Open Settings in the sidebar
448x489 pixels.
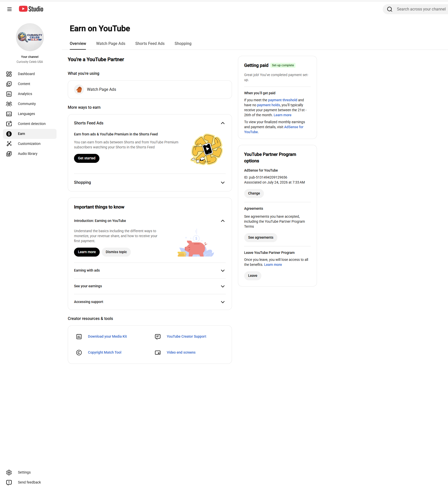pyautogui.click(x=30, y=472)
